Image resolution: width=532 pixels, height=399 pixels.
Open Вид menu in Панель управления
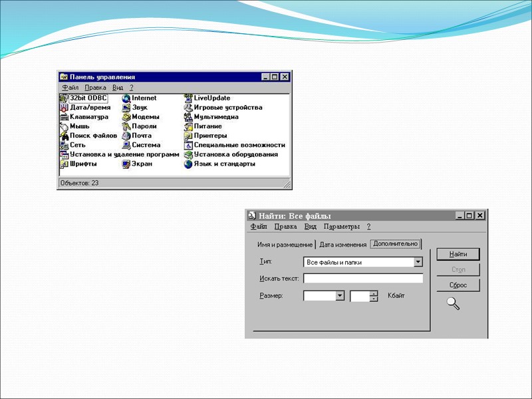coord(118,88)
